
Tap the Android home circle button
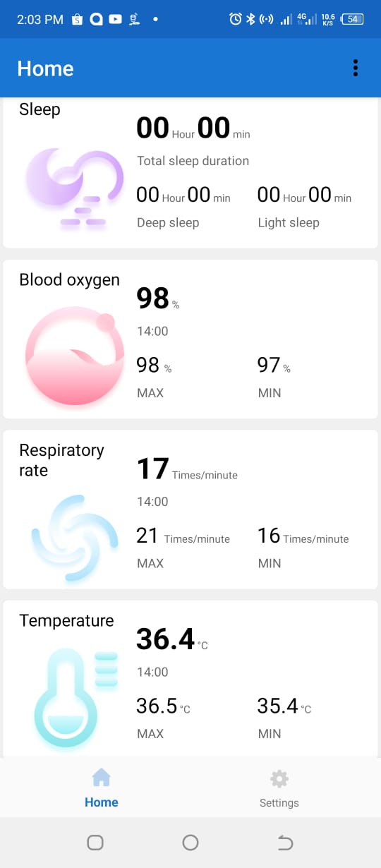pyautogui.click(x=190, y=842)
